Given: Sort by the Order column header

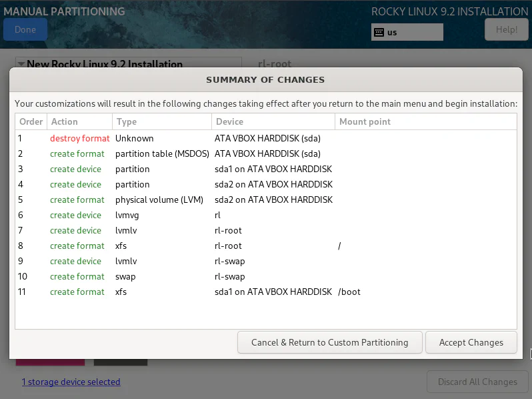Looking at the screenshot, I should tap(31, 121).
